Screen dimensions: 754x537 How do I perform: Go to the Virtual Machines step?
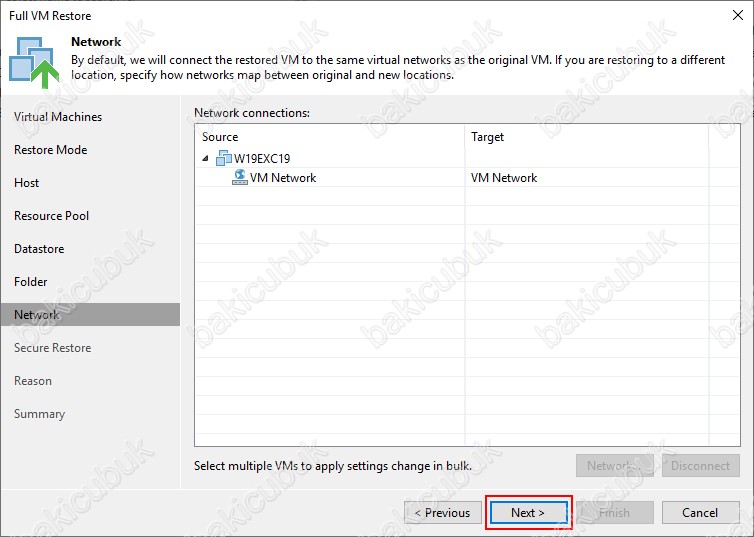(58, 117)
